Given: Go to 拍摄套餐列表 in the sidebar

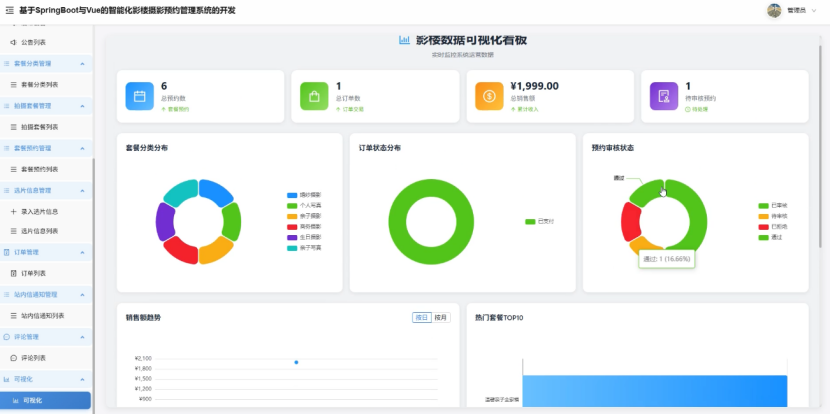Looking at the screenshot, I should [x=40, y=127].
